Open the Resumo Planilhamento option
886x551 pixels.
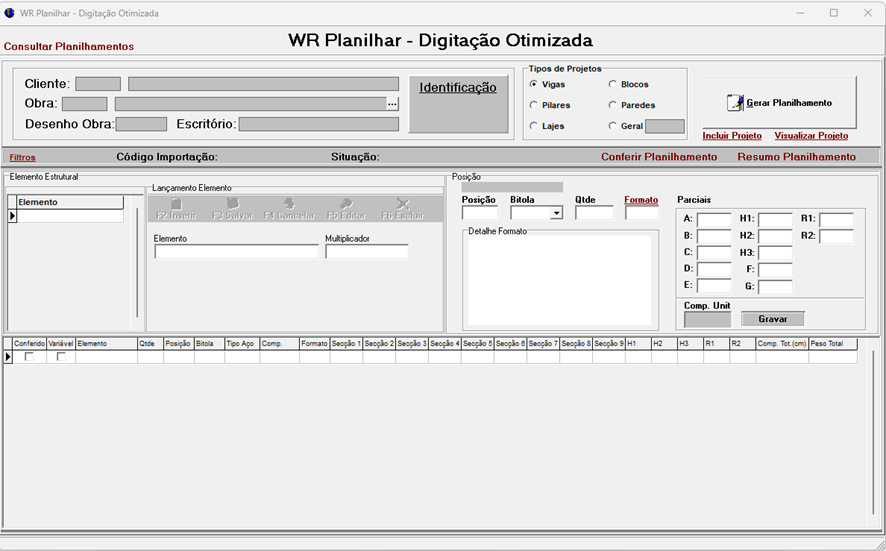pyautogui.click(x=796, y=157)
